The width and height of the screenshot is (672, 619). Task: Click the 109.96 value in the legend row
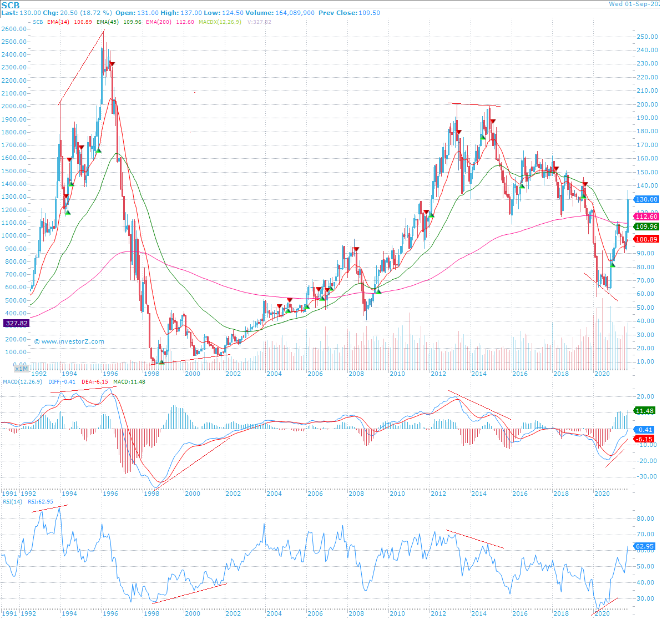click(133, 22)
